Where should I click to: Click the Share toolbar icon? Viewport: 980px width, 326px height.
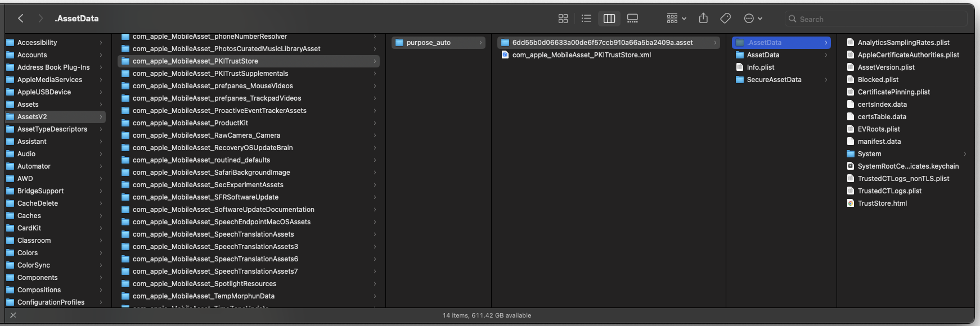[x=703, y=19]
